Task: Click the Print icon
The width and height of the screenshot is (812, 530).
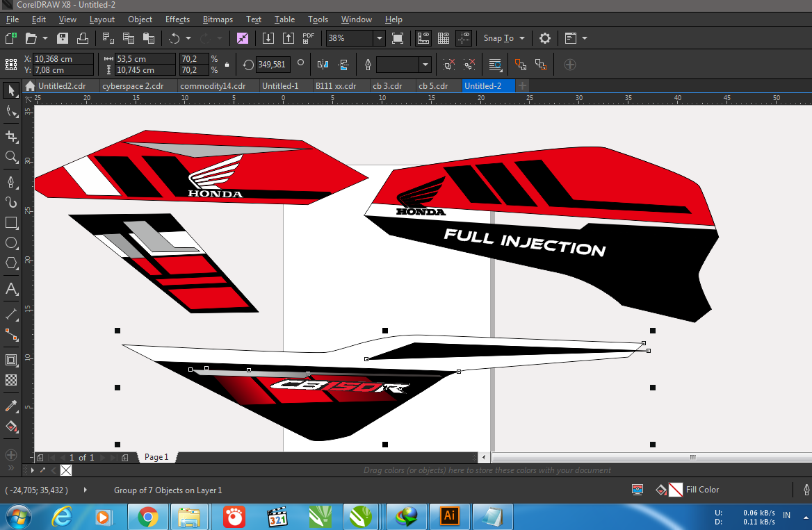Action: pyautogui.click(x=82, y=38)
